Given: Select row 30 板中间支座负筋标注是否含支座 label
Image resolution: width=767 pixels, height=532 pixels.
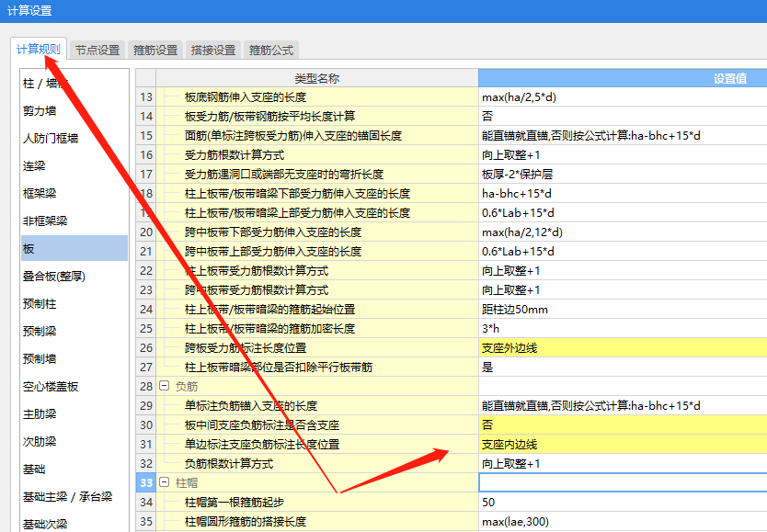Looking at the screenshot, I should [262, 425].
